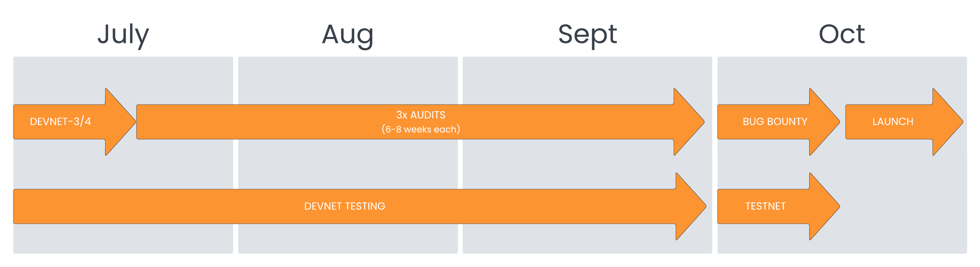The width and height of the screenshot is (980, 267).
Task: Select the Sept month heading
Action: [x=587, y=35]
